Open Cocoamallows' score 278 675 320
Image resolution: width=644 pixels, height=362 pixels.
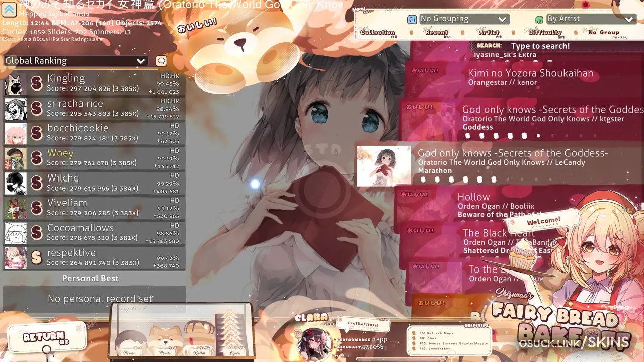(x=94, y=233)
